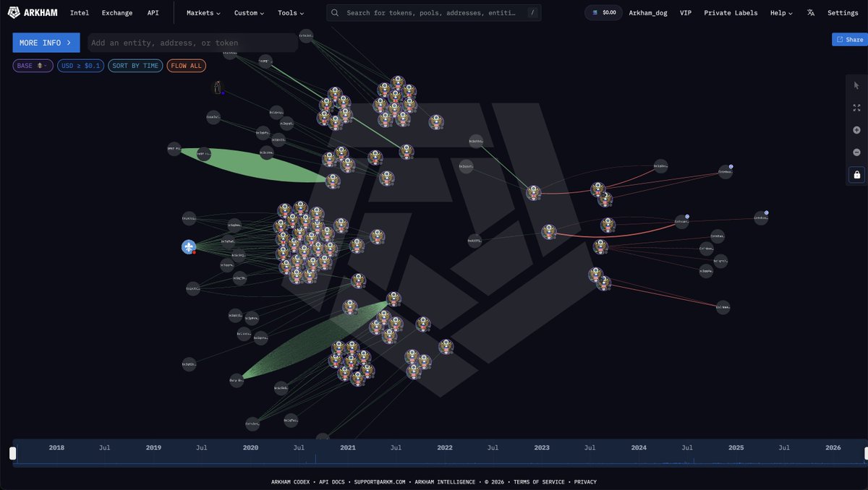Focus the add entity address input field
868x490 pixels.
(192, 43)
